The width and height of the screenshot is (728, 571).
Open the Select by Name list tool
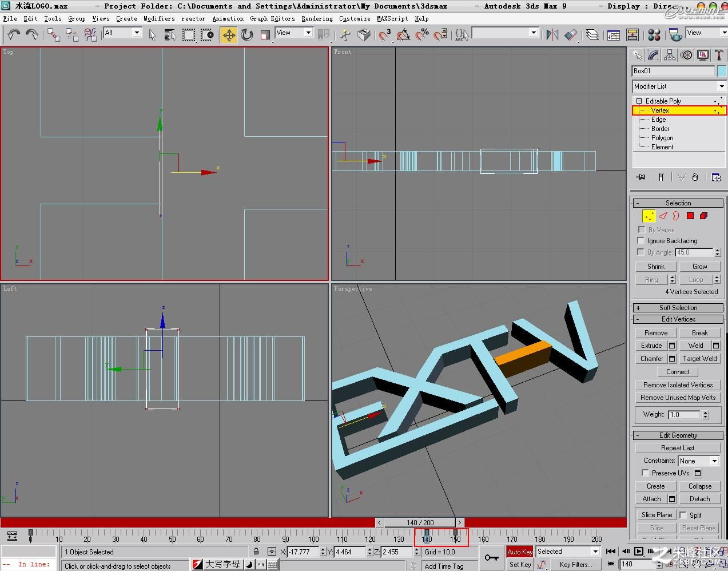(170, 35)
